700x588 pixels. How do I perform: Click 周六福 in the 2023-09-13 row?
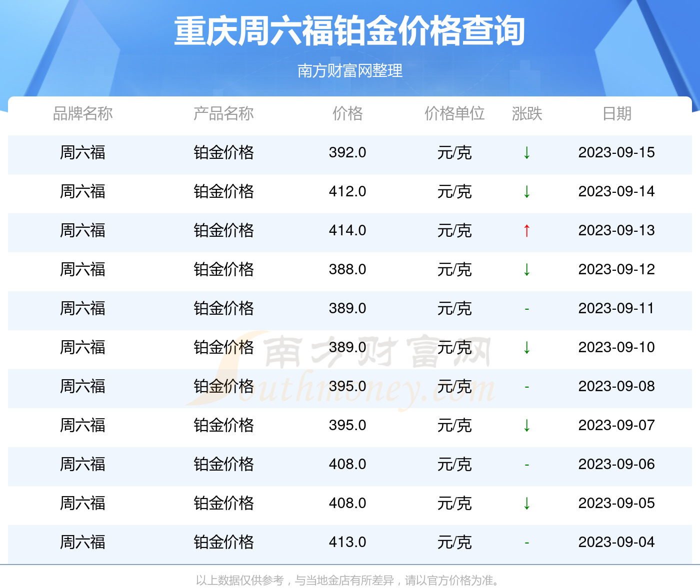coord(82,230)
